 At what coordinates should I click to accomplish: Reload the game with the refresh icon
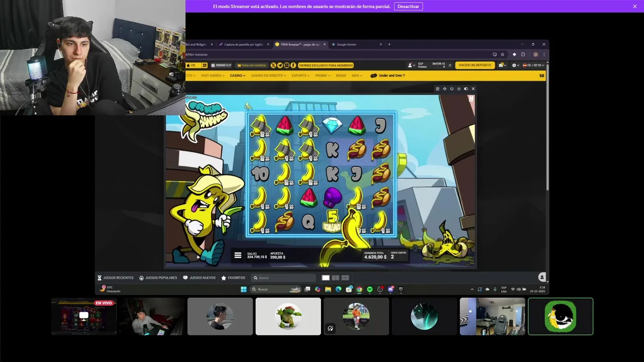[452, 89]
